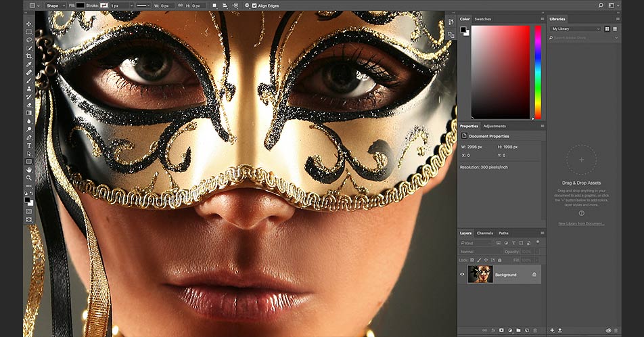Open the Layers panel menu
The height and width of the screenshot is (337, 644).
tap(542, 233)
